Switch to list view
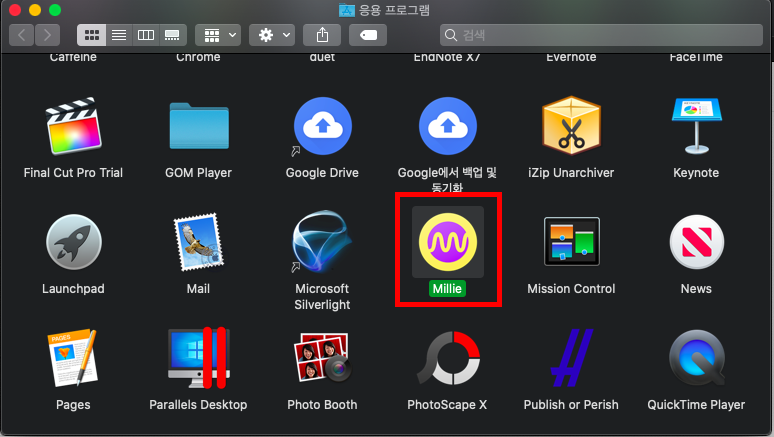 point(119,35)
